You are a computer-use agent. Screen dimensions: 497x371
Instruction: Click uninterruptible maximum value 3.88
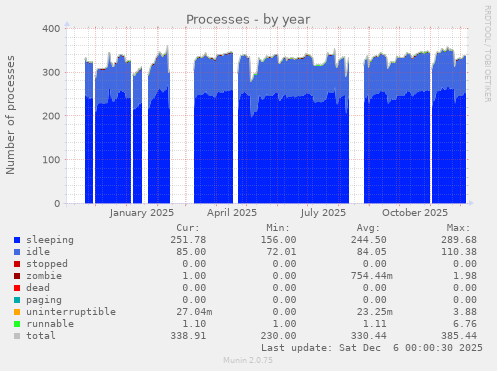coord(465,312)
